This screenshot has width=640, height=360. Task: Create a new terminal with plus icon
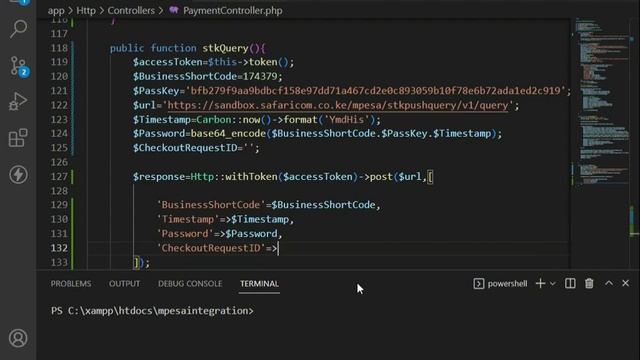point(540,283)
